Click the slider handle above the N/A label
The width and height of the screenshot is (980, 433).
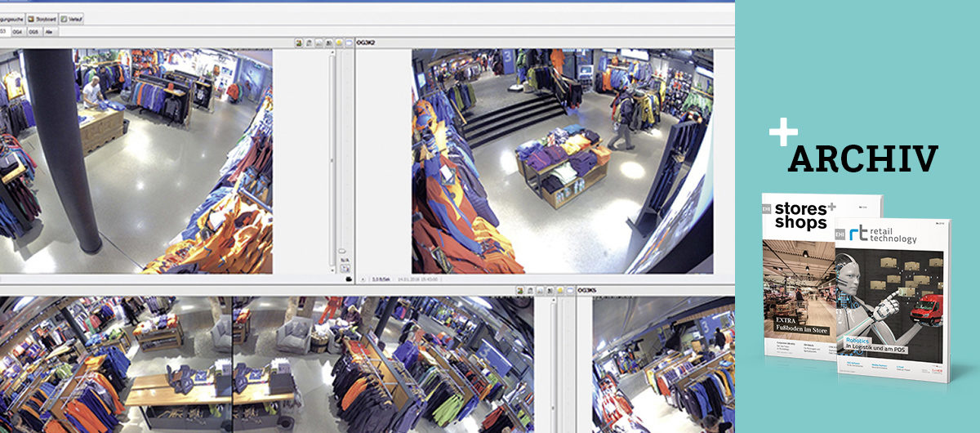(x=342, y=251)
